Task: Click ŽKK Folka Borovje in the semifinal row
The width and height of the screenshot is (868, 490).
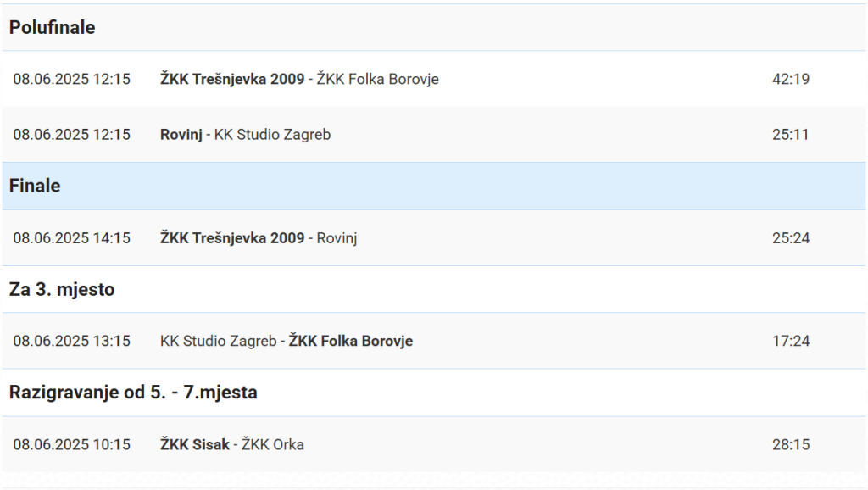Action: [377, 79]
